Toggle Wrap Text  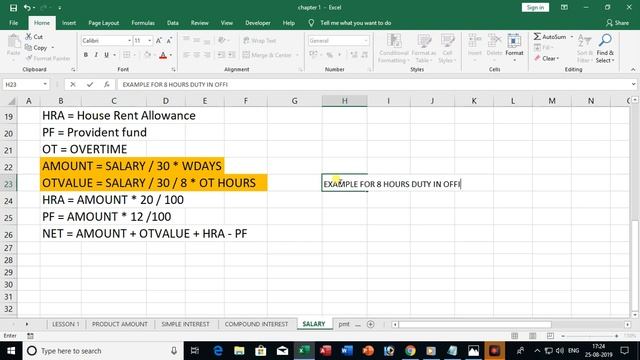[x=260, y=40]
